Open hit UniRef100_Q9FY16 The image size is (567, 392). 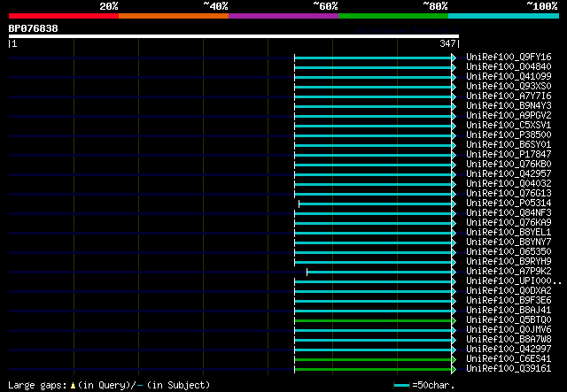pos(509,57)
